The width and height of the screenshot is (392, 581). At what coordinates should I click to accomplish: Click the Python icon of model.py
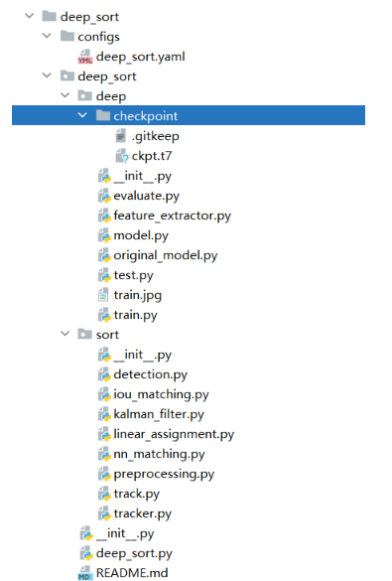[x=104, y=235]
